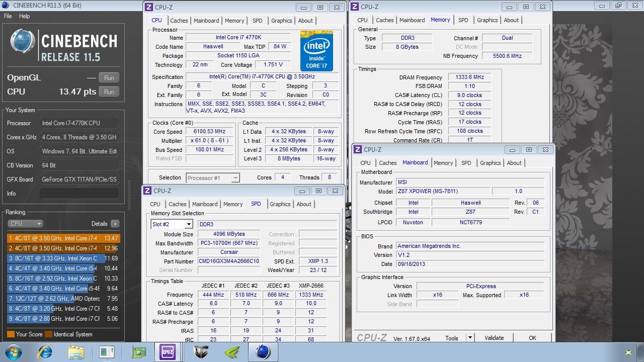
Task: Select the 12C/12T AMD Opteron ranking row
Action: 63,299
